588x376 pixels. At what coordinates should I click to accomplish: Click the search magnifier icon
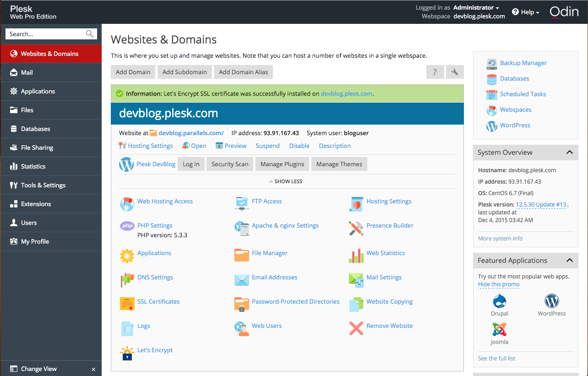point(90,34)
